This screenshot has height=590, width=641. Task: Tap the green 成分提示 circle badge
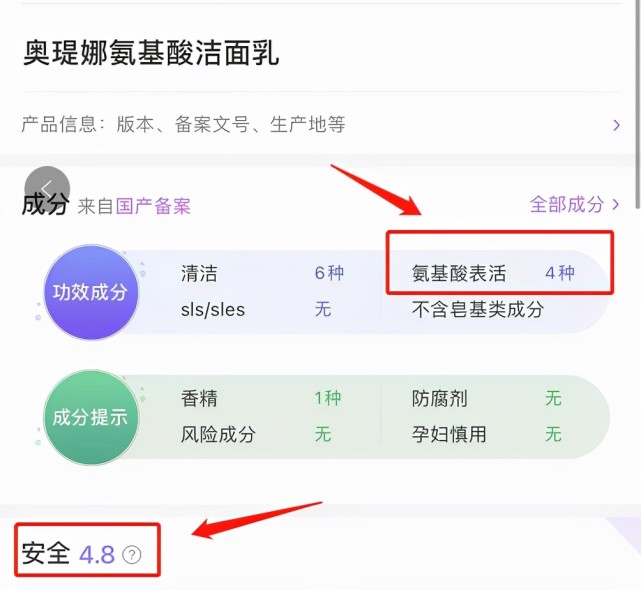91,417
